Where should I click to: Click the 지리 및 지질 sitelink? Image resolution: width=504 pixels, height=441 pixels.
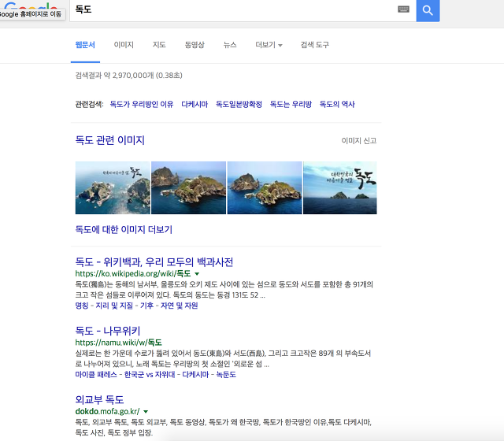[114, 306]
